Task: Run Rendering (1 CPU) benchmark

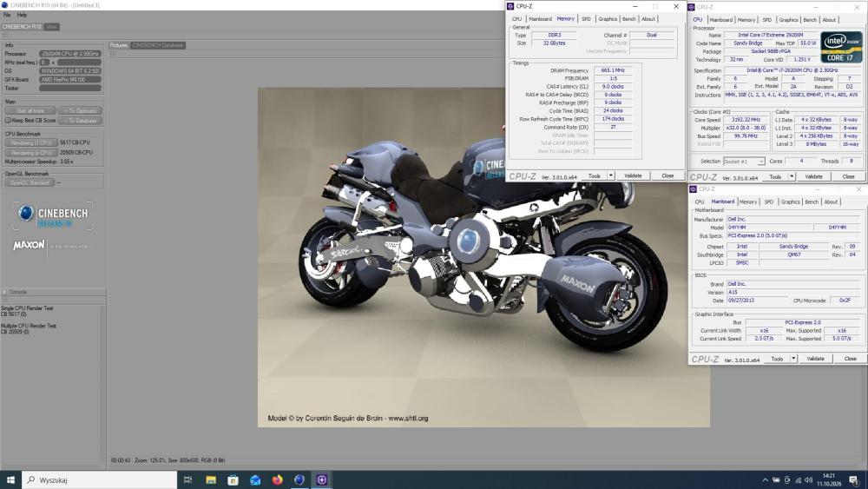Action: tap(31, 143)
